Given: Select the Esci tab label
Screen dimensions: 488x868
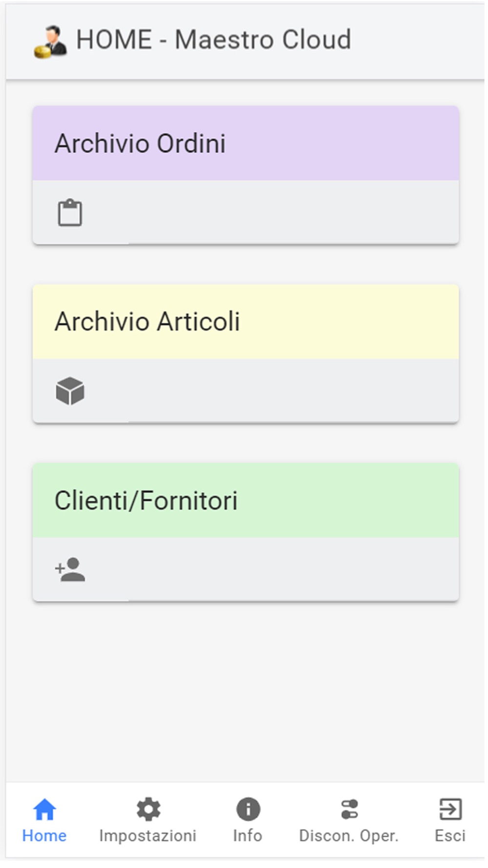Looking at the screenshot, I should [450, 836].
